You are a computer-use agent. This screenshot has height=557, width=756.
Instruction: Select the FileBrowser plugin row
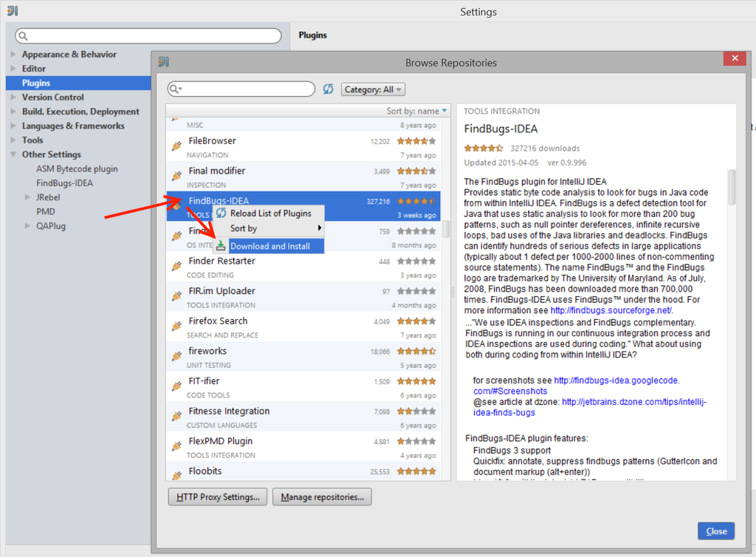coord(303,146)
